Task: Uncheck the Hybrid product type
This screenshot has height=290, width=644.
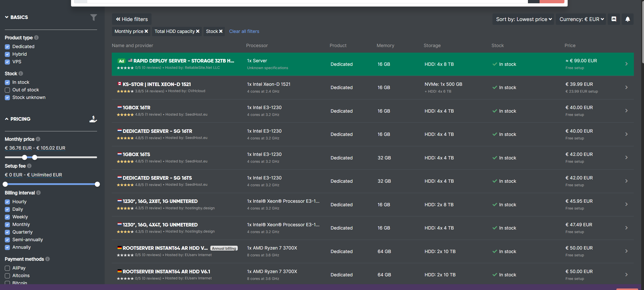Action: coord(7,54)
